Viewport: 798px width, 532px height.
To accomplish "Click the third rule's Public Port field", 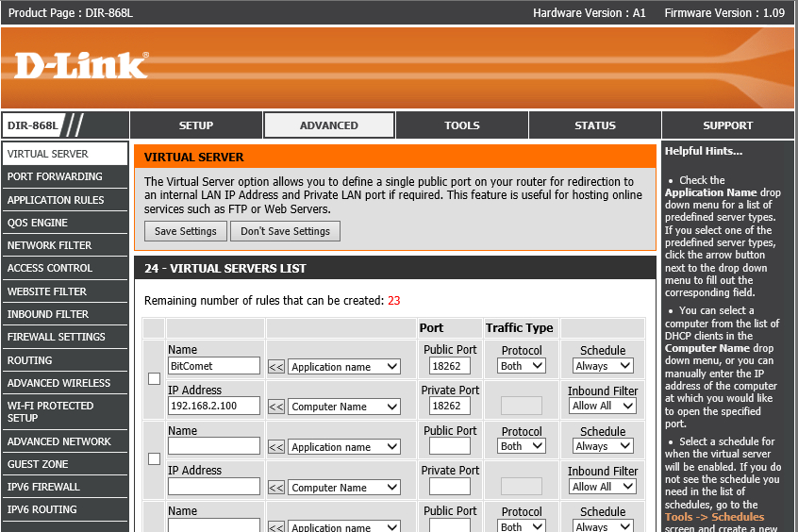I will 449,525.
